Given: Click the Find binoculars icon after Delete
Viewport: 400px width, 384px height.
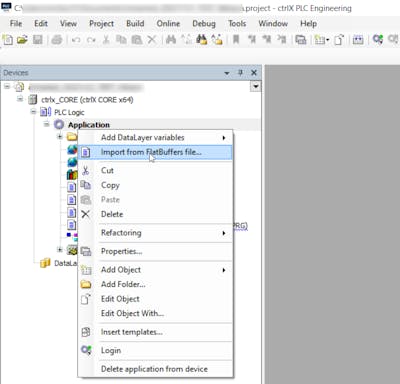Looking at the screenshot, I should pos(171,40).
